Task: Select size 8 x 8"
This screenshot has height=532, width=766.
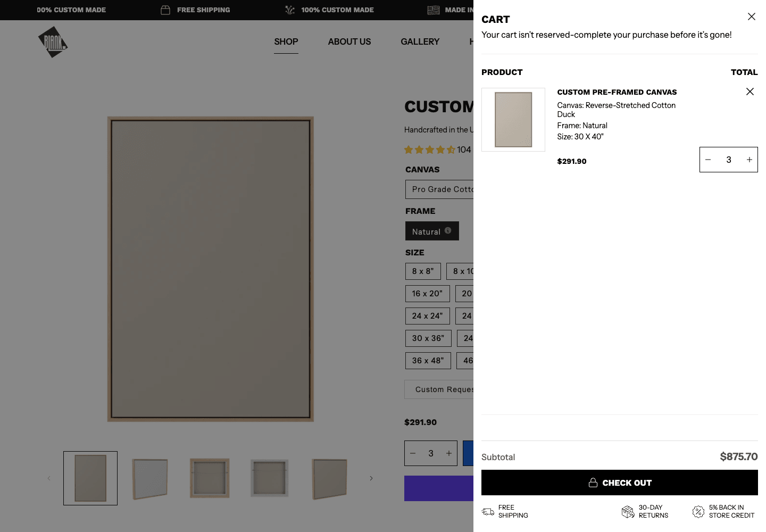Action: pos(423,271)
